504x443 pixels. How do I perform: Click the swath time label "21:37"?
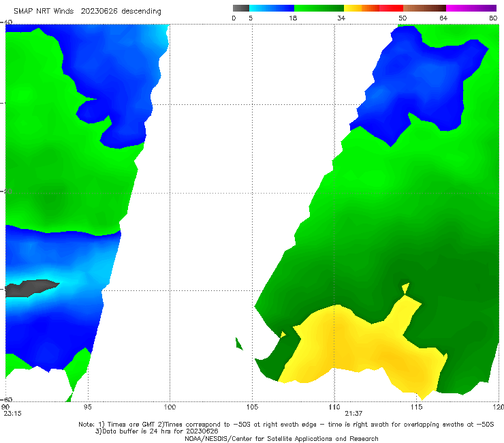[353, 414]
